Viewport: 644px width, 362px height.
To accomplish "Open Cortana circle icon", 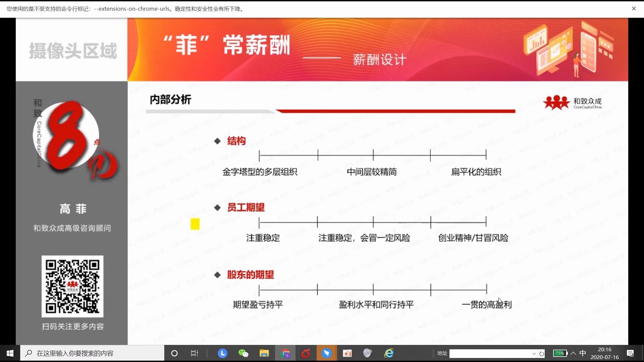I will click(x=174, y=353).
